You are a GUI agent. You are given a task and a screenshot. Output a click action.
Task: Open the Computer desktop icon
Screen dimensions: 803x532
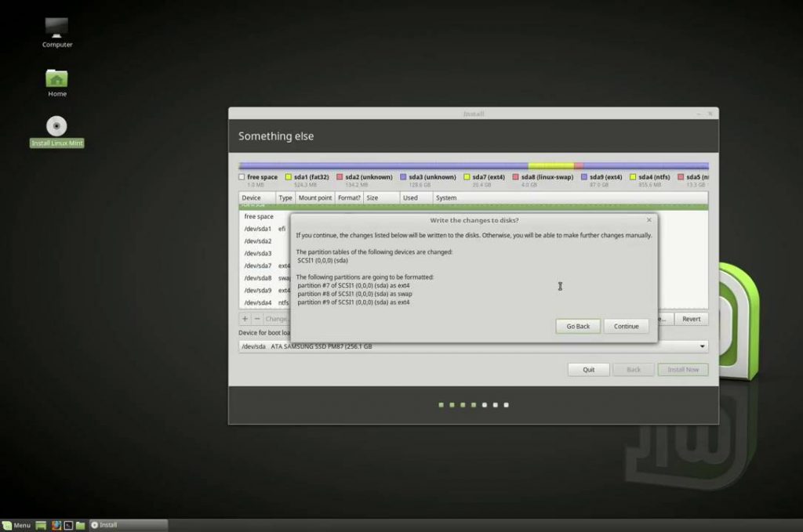pyautogui.click(x=56, y=32)
